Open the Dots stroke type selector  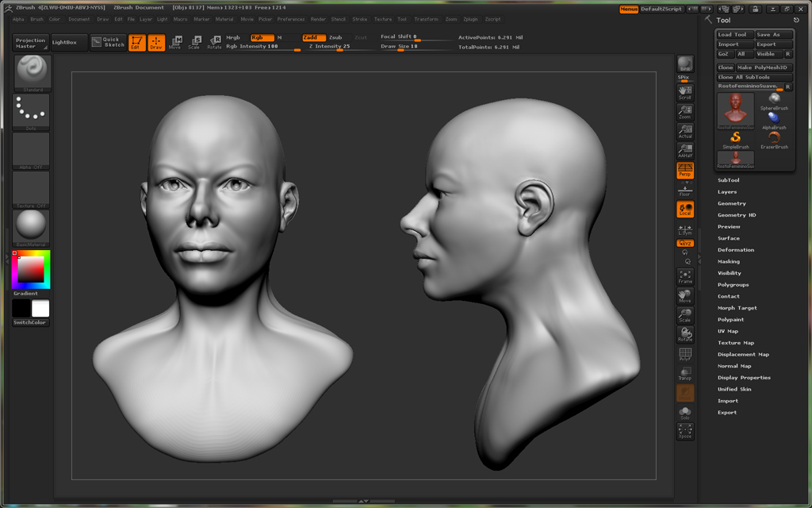tap(31, 112)
